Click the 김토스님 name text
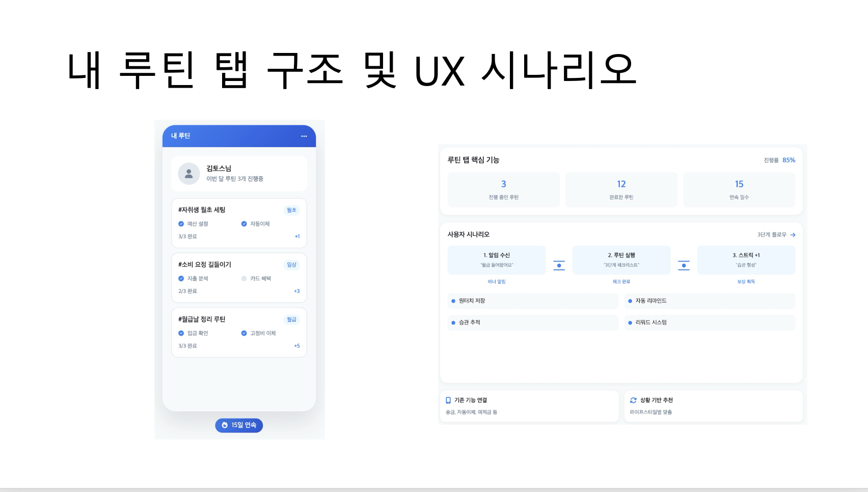Screen dimensions: 868x492 pyautogui.click(x=219, y=169)
